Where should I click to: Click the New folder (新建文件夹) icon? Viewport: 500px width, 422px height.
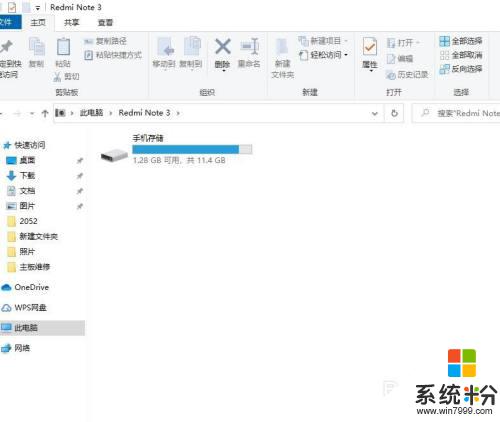pyautogui.click(x=282, y=46)
